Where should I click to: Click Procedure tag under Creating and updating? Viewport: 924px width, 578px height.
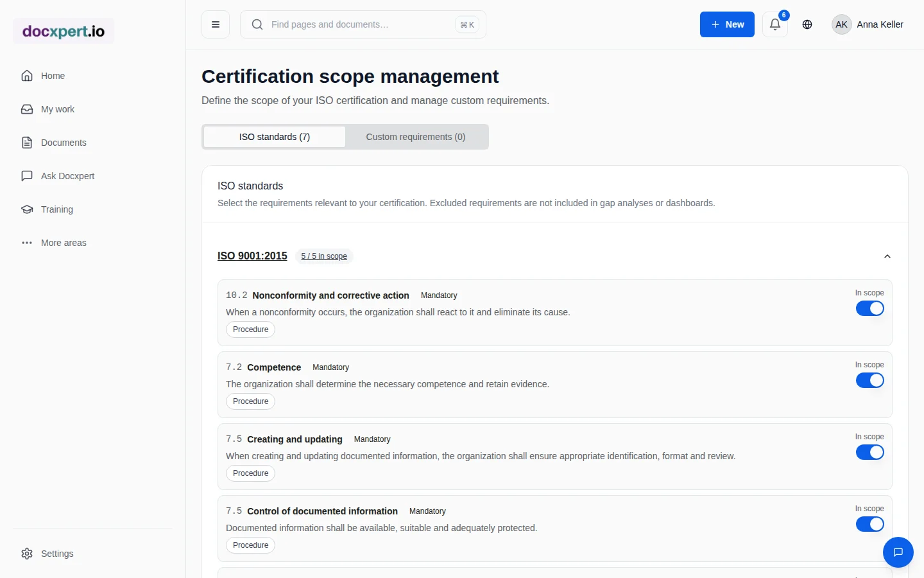[250, 473]
